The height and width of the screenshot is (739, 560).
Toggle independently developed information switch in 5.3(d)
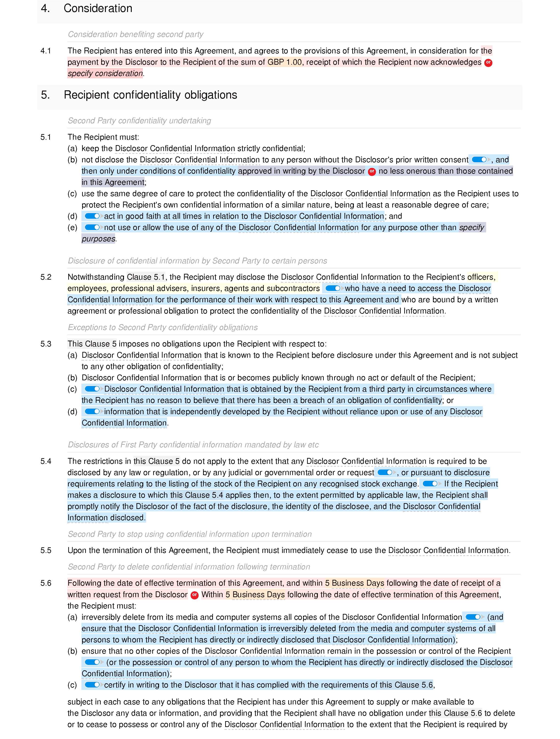[x=92, y=412]
